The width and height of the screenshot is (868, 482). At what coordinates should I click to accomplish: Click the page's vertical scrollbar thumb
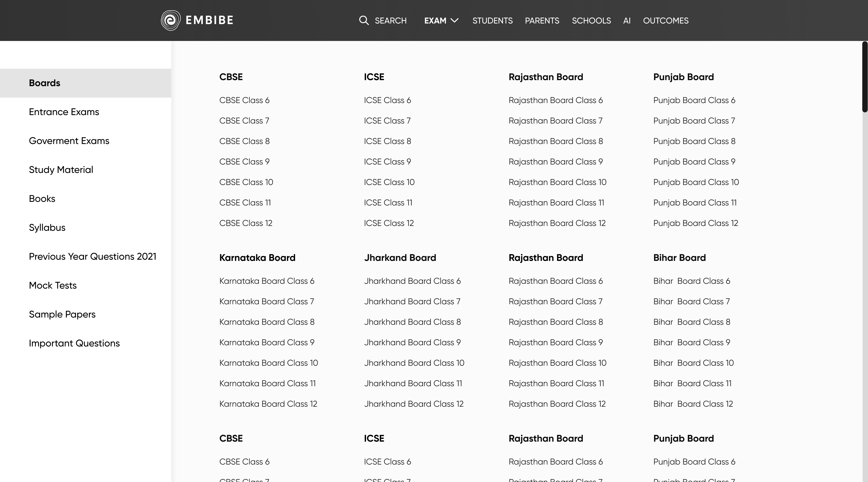[x=865, y=77]
